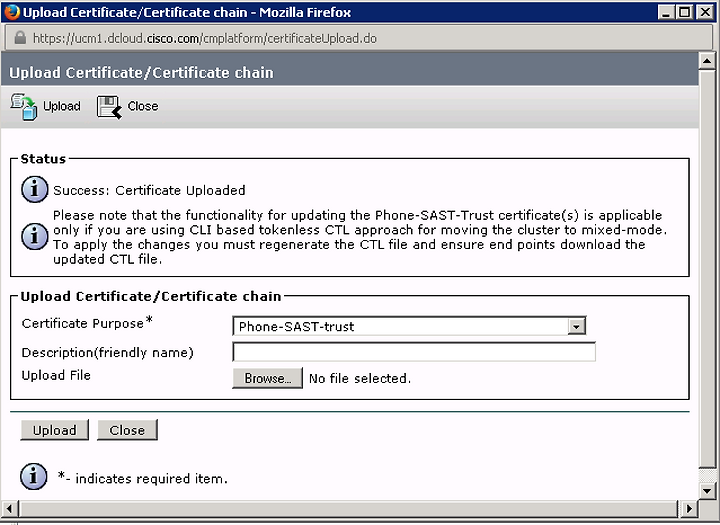Viewport: 720px width, 525px height.
Task: Maximize the Firefox window
Action: tap(684, 11)
